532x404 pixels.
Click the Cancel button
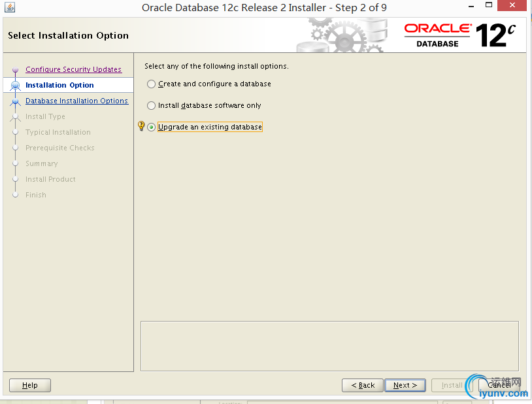click(x=499, y=385)
